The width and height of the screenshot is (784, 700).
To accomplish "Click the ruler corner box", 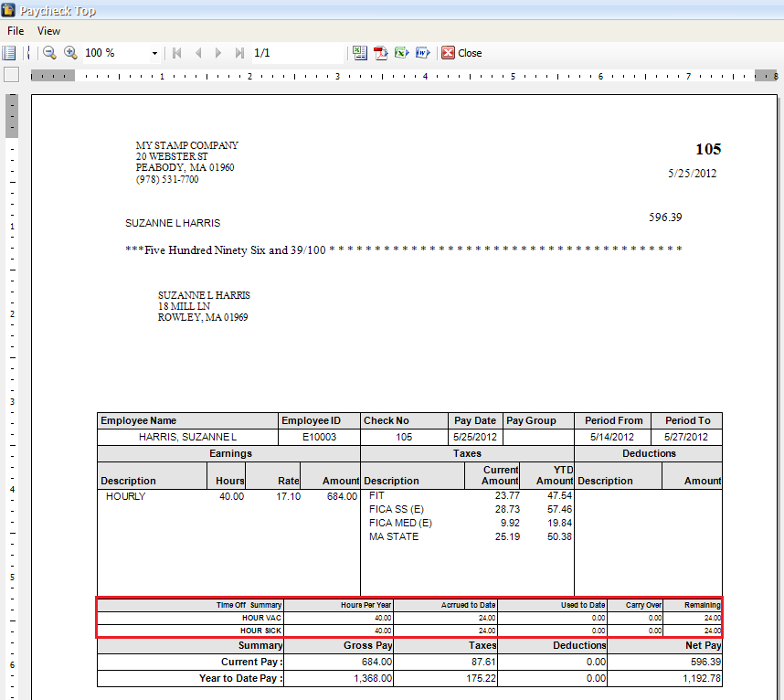I will click(x=12, y=75).
